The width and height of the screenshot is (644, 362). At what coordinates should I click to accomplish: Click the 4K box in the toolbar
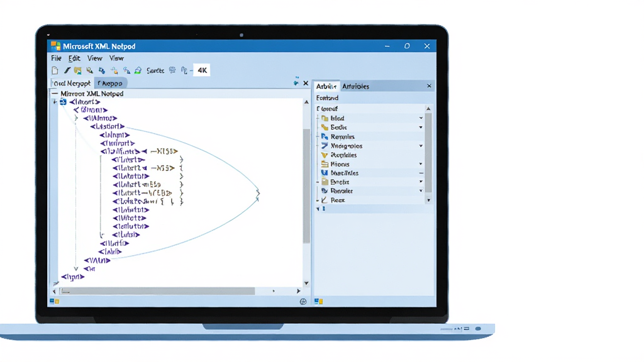point(202,70)
